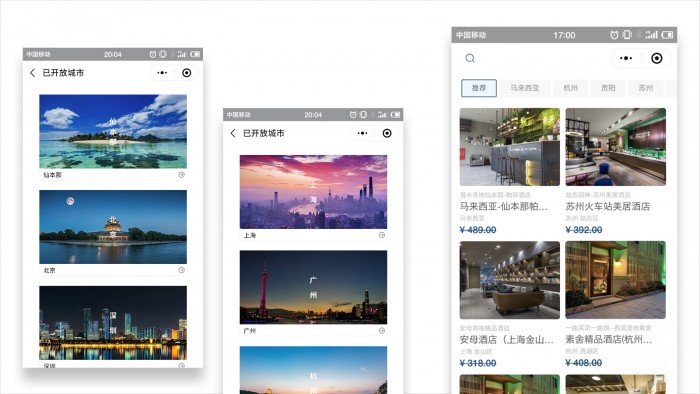Tap the arrow icon beside 广州 caption
This screenshot has height=394, width=700.
point(382,330)
